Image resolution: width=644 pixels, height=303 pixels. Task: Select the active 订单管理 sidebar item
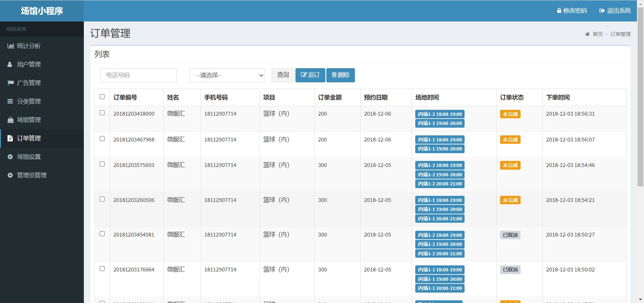42,138
